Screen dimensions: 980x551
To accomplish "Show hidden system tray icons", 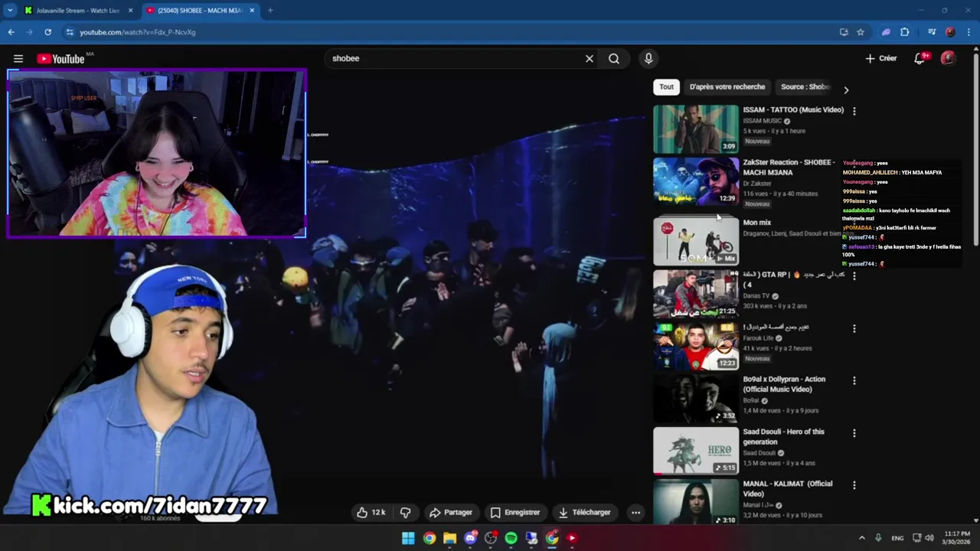I will (x=861, y=538).
